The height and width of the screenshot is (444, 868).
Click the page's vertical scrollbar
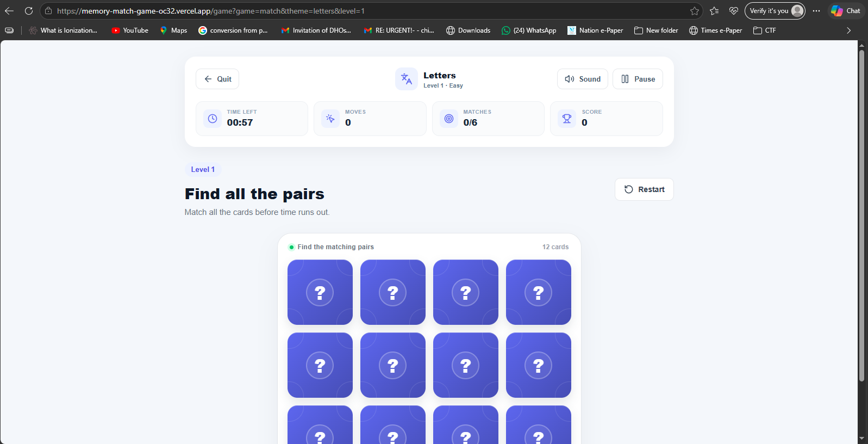861,215
